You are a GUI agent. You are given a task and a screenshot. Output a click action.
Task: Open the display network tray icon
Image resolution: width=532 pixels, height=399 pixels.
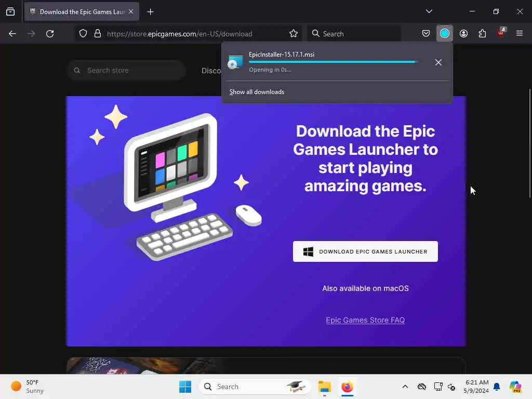pos(438,387)
